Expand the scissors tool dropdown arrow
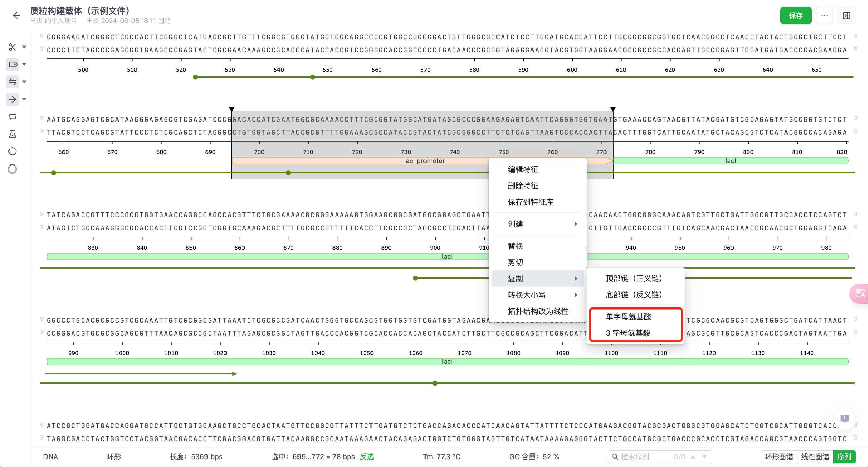This screenshot has height=467, width=868. [x=24, y=47]
